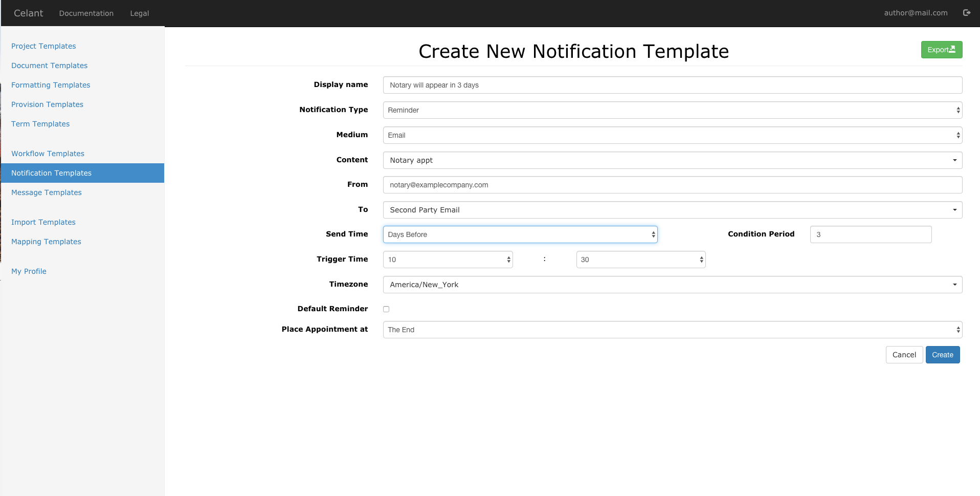The width and height of the screenshot is (980, 496).
Task: Click the green Export button
Action: tap(941, 50)
